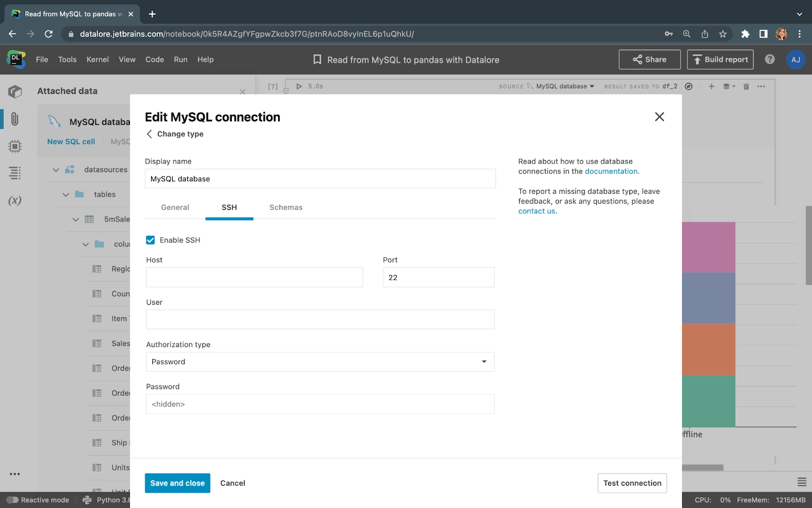Open the File menu
The image size is (812, 508).
pos(42,59)
